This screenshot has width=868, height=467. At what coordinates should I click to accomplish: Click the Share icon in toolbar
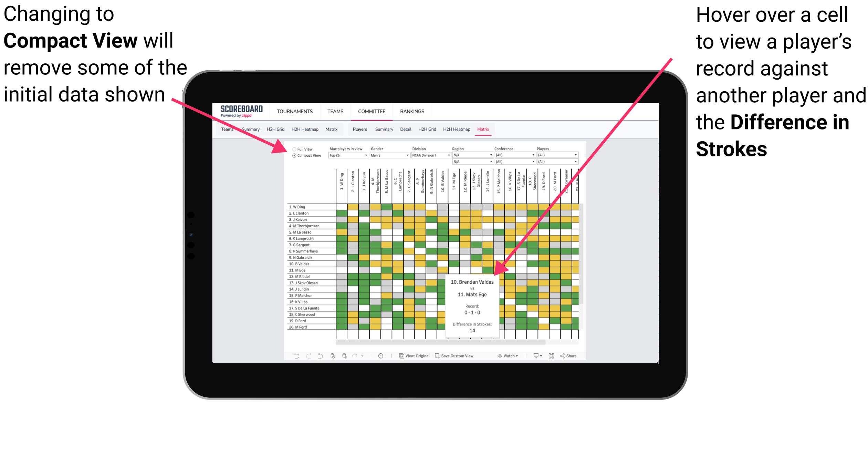click(575, 355)
